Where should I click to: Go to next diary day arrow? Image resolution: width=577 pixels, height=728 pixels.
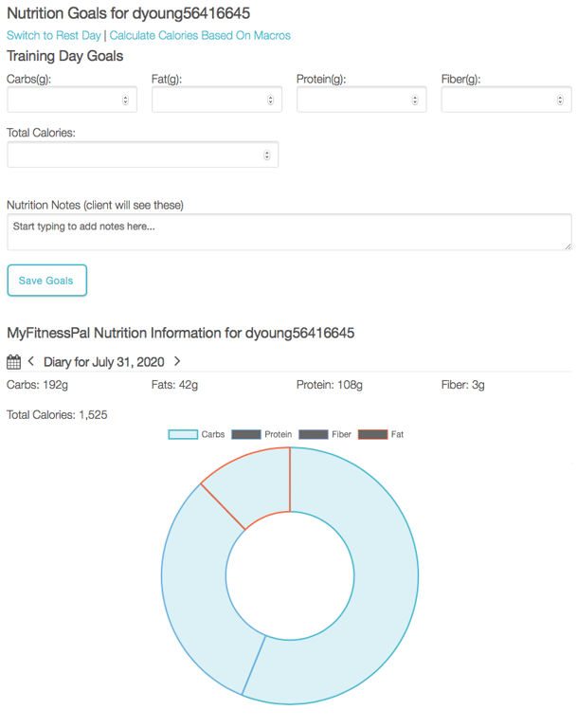pyautogui.click(x=177, y=361)
